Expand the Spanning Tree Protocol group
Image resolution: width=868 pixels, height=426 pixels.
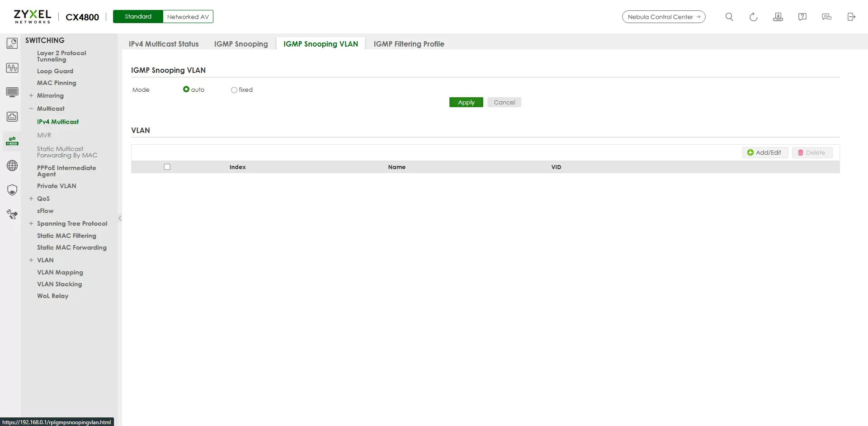pyautogui.click(x=31, y=223)
